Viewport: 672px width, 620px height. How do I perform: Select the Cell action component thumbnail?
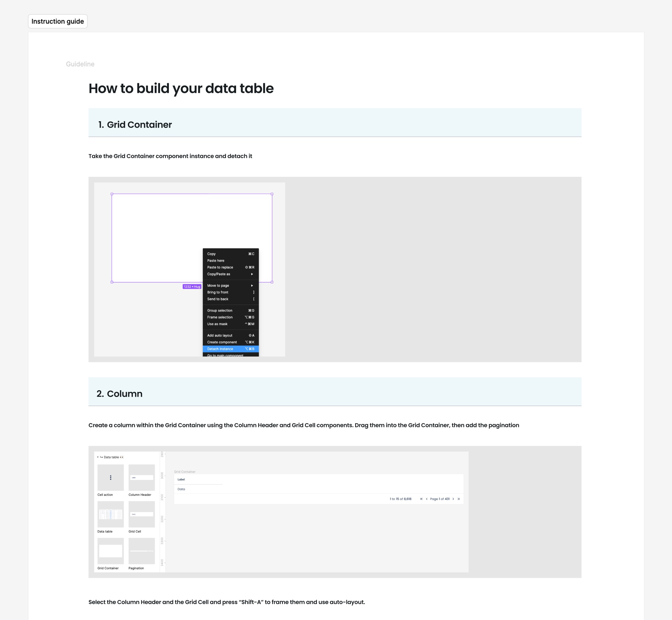[111, 478]
